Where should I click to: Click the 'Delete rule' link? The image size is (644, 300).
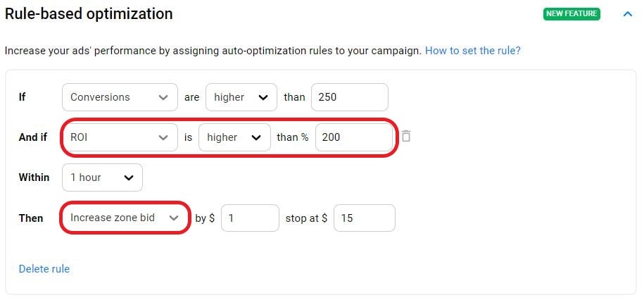point(44,268)
